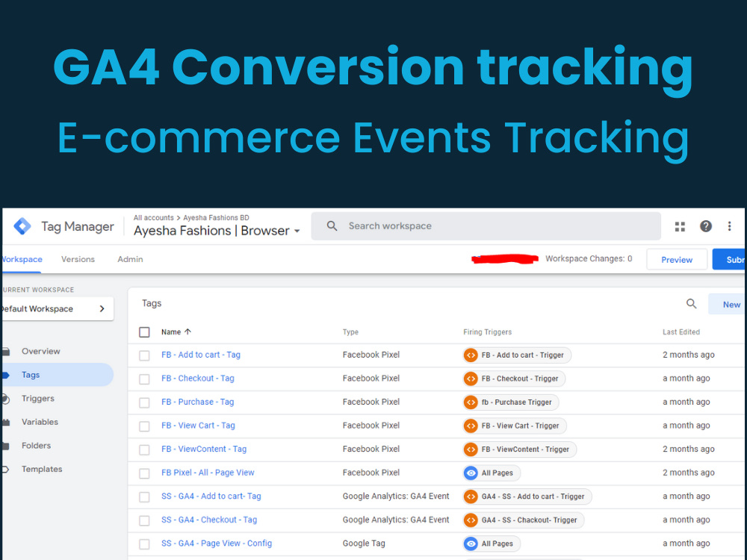Screen dimensions: 747x560
Task: Click the GA4 - SS - Add to cart - Trigger icon
Action: click(471, 497)
